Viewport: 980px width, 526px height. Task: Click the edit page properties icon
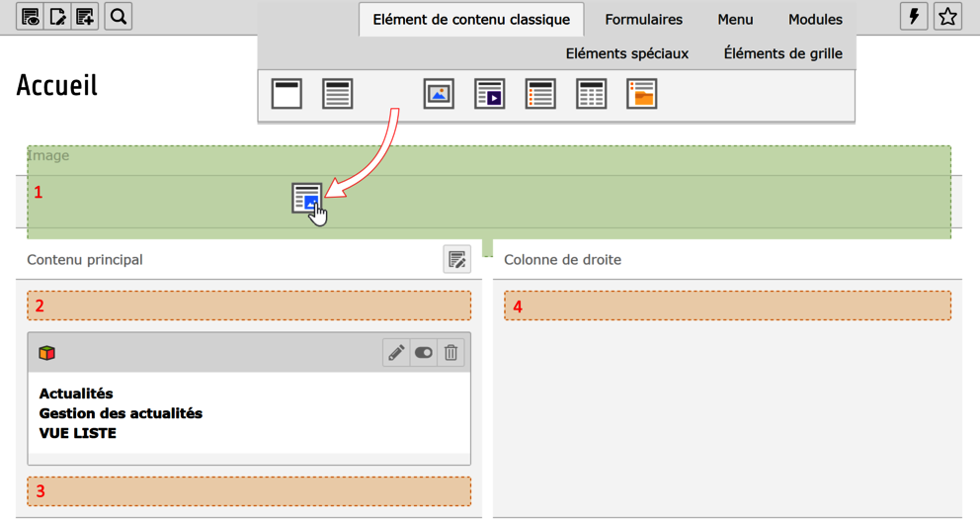[x=57, y=16]
